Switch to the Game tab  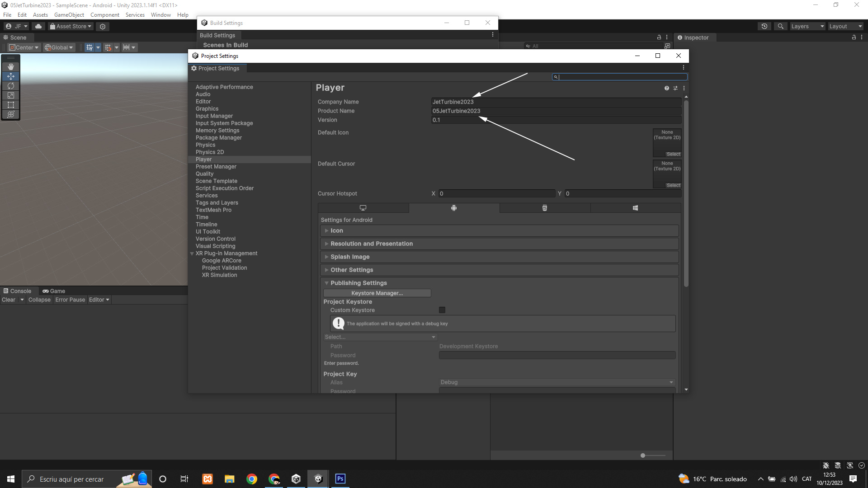54,291
